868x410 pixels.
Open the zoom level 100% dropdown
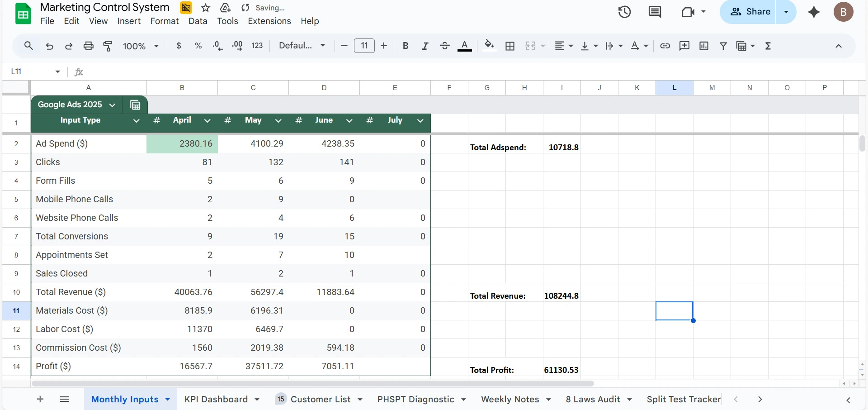[141, 46]
